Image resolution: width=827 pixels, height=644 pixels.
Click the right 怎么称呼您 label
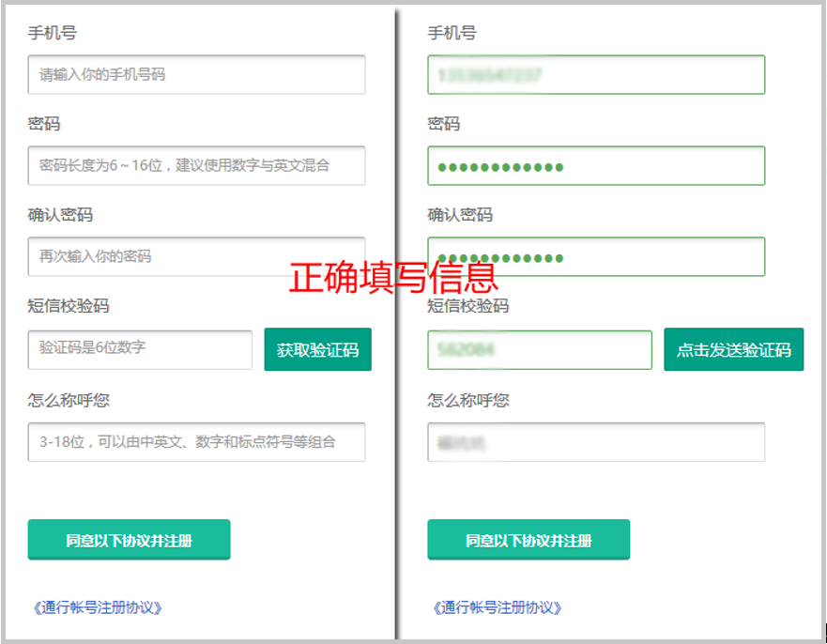point(468,400)
